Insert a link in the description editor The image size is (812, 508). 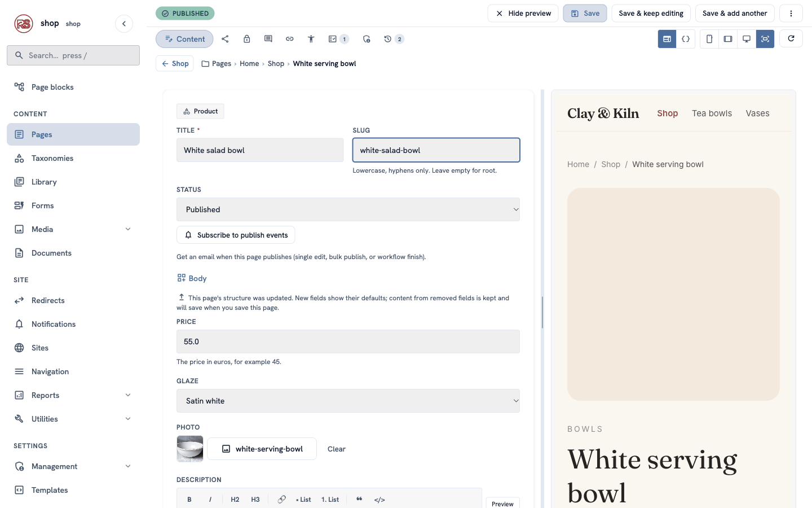click(x=281, y=500)
